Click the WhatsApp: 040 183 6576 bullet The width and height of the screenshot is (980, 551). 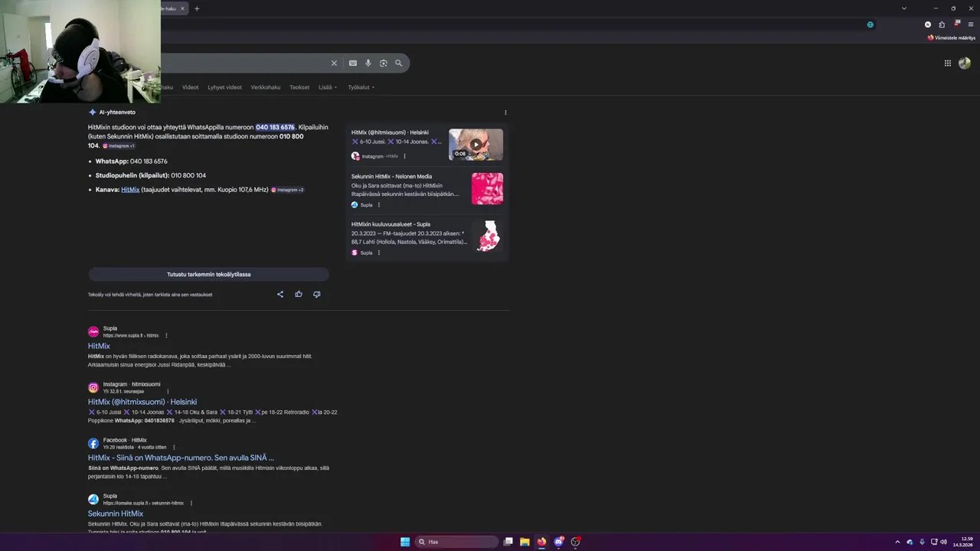coord(131,161)
